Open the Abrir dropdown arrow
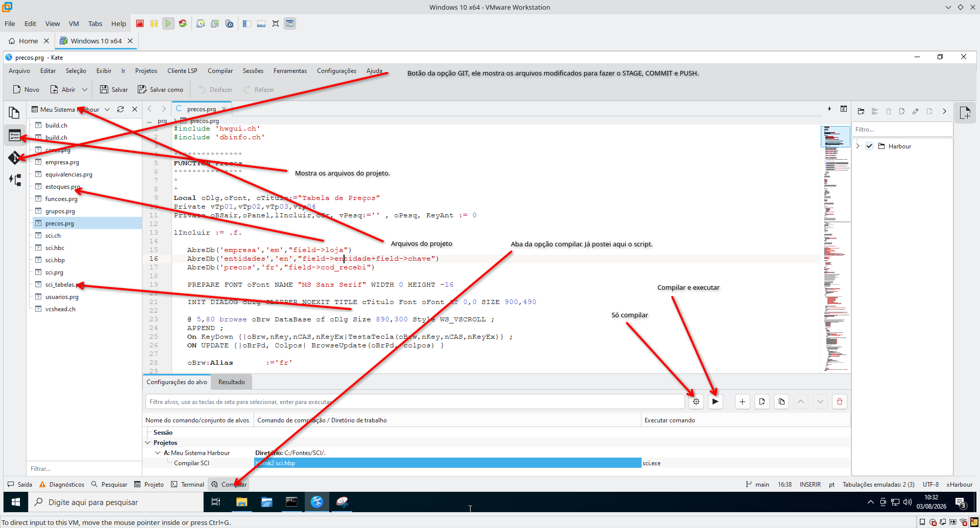 pyautogui.click(x=85, y=89)
